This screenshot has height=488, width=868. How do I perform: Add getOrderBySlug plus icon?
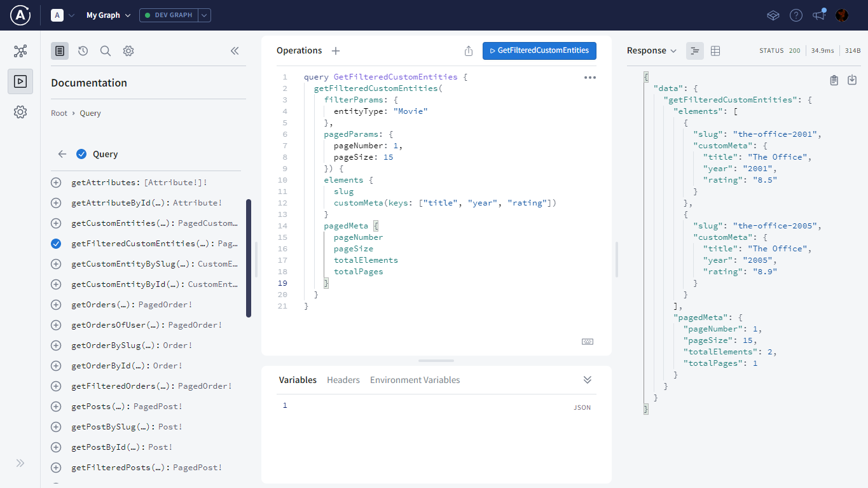[56, 345]
